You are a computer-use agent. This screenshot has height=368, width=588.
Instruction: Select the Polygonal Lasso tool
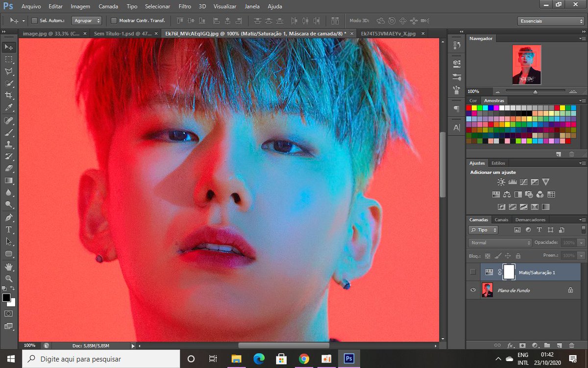[9, 72]
